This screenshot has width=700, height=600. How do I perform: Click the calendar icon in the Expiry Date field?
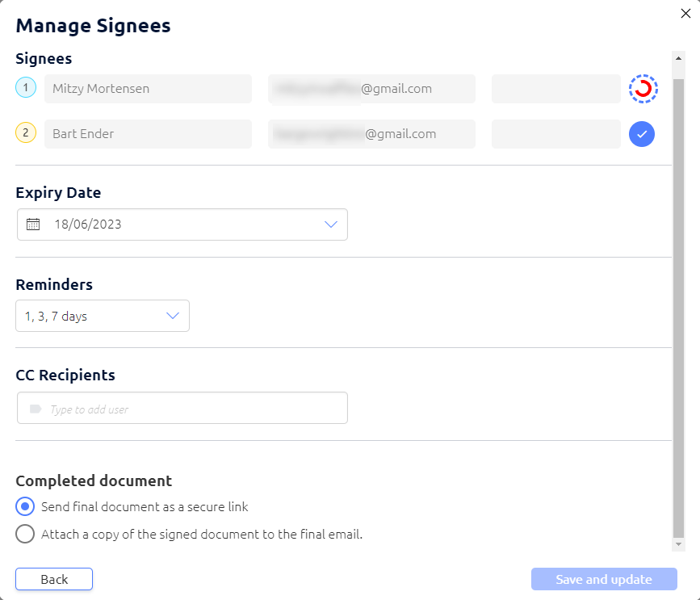tap(32, 224)
